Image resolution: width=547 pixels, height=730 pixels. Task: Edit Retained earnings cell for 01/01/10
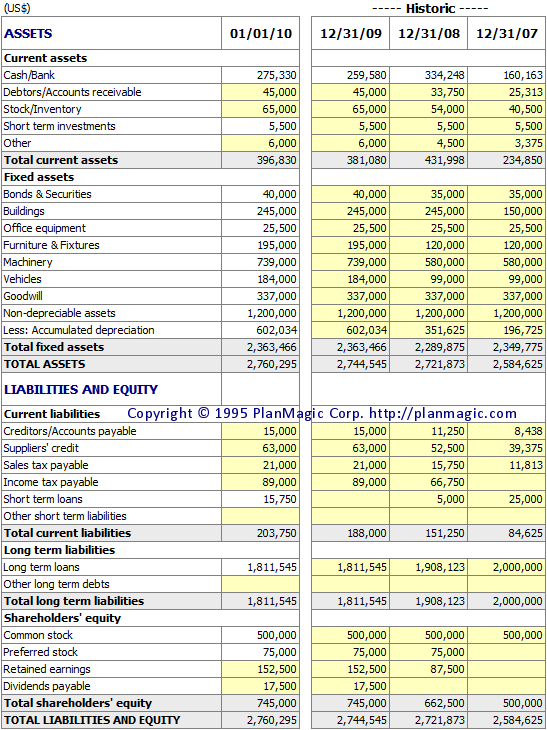click(261, 669)
